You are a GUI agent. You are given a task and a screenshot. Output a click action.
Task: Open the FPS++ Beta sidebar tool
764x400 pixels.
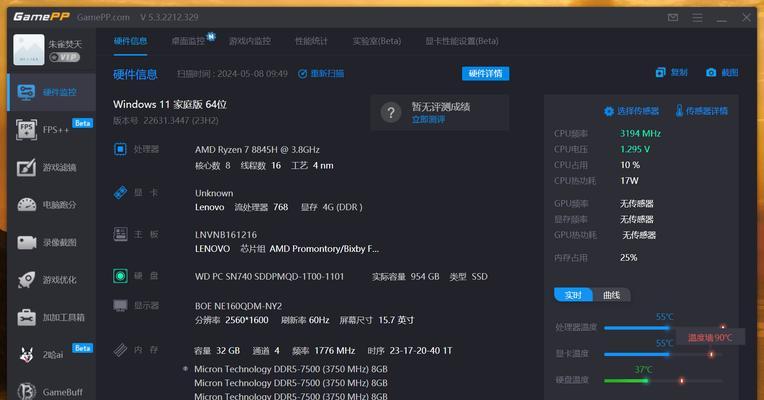tap(52, 130)
